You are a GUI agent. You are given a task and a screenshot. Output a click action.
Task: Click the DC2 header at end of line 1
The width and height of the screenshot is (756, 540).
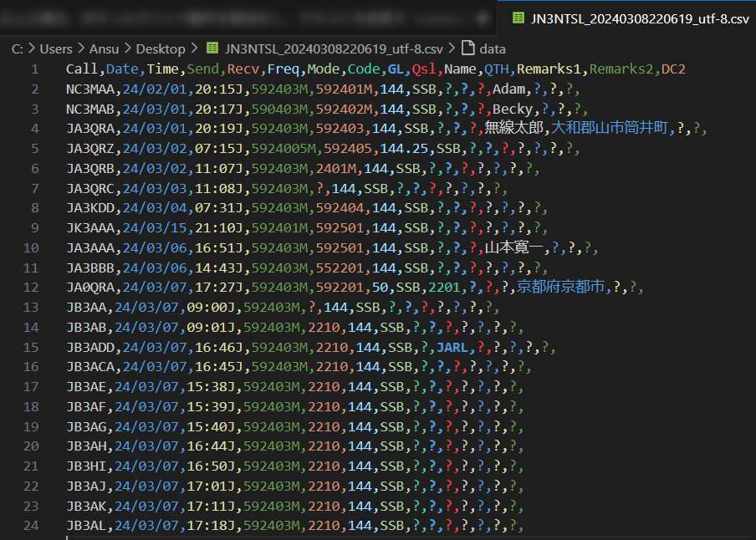coord(673,69)
